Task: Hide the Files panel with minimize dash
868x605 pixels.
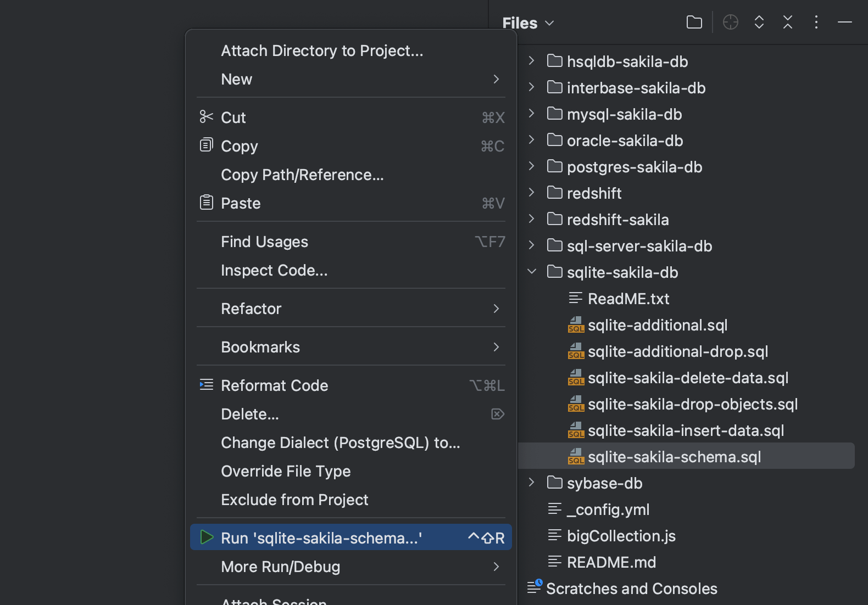Action: pyautogui.click(x=844, y=23)
